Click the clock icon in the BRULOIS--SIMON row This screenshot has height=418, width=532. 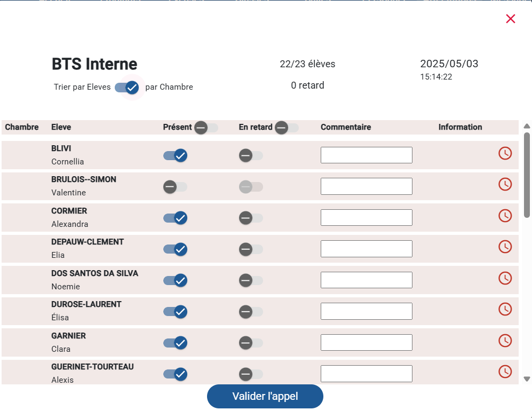(505, 184)
